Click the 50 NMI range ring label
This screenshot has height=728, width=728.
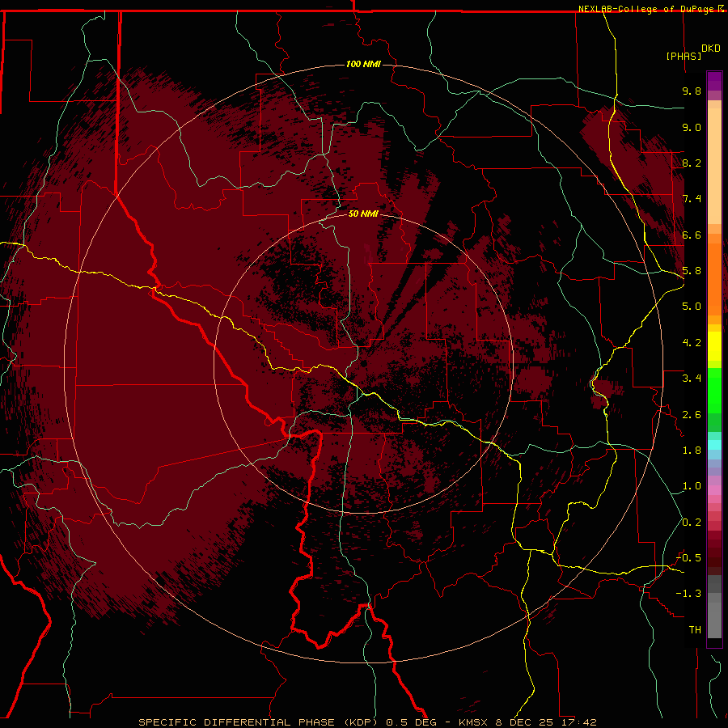(363, 214)
